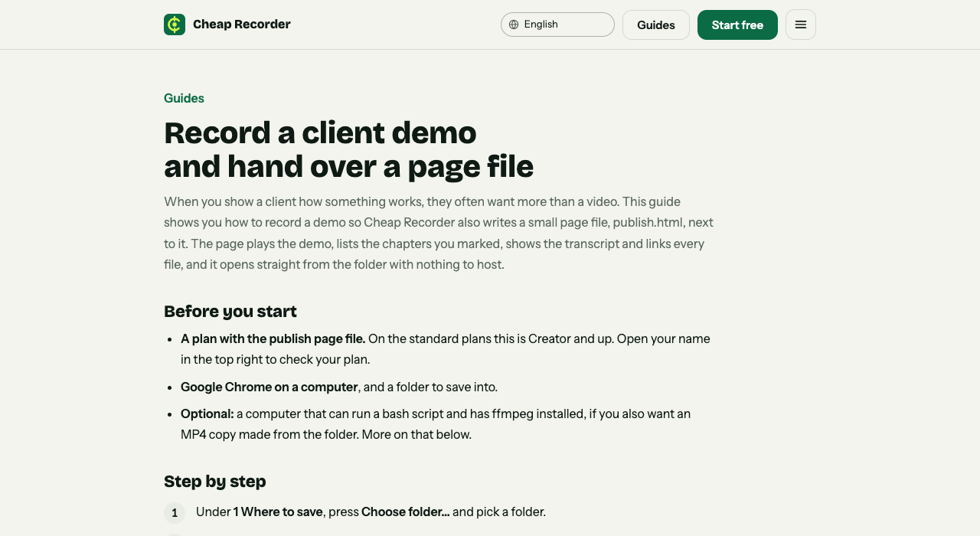Follow the green Guides breadcrumb link
The height and width of the screenshot is (536, 980).
click(184, 98)
